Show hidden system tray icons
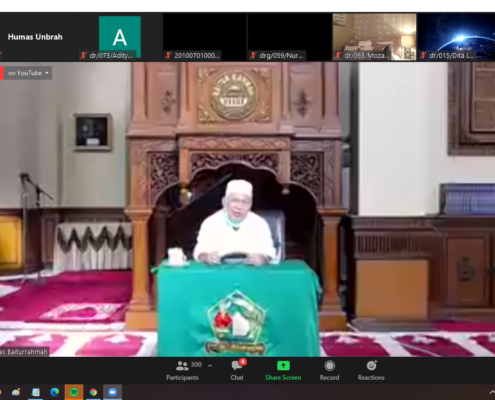The width and height of the screenshot is (495, 400). [x=492, y=393]
